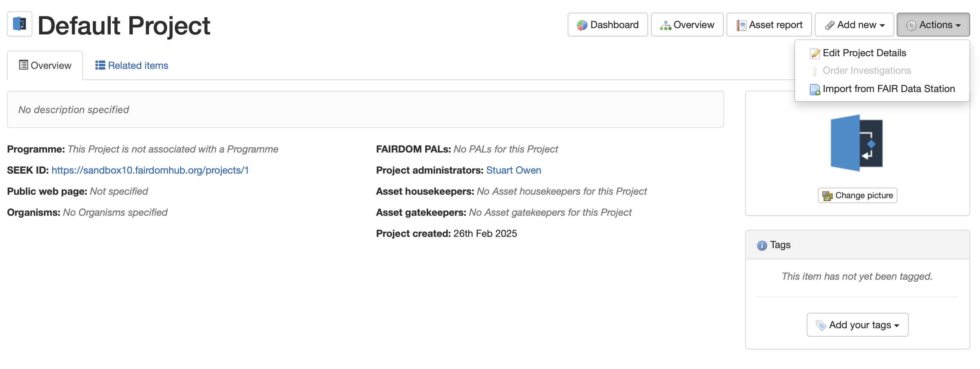Screen dimensions: 980x369
Task: Click the paperclip icon on Add new
Action: 829,26
